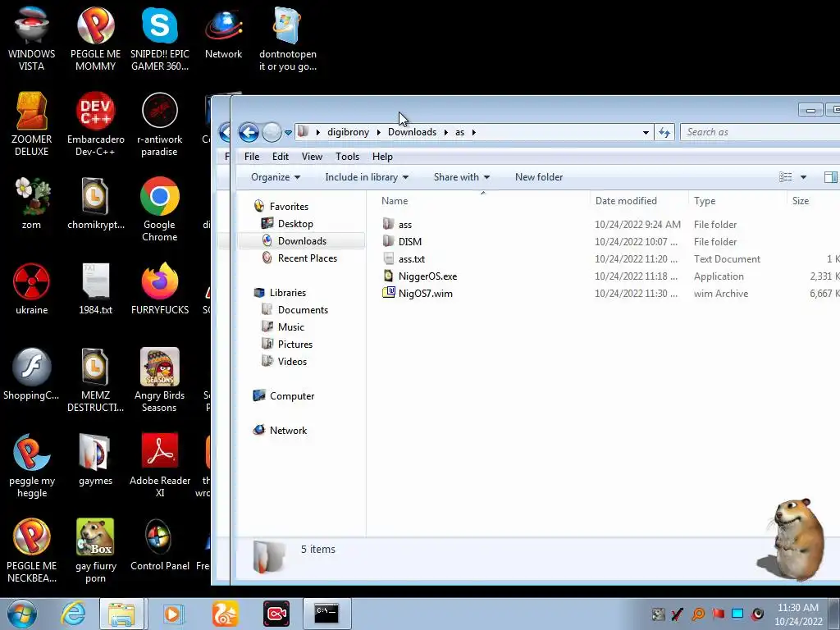The width and height of the screenshot is (840, 630).
Task: Select the Embarcadero Dev-C++ desktop icon
Action: [95, 125]
